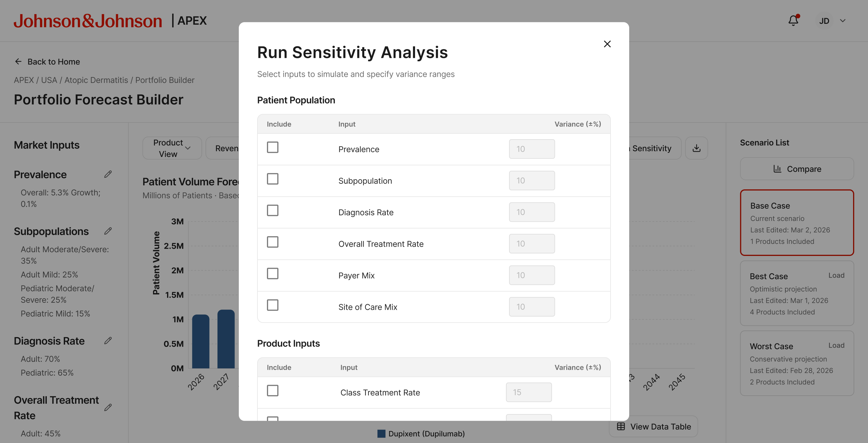868x443 pixels.
Task: Edit Overall Treatment Rate pencil icon
Action: pos(108,407)
